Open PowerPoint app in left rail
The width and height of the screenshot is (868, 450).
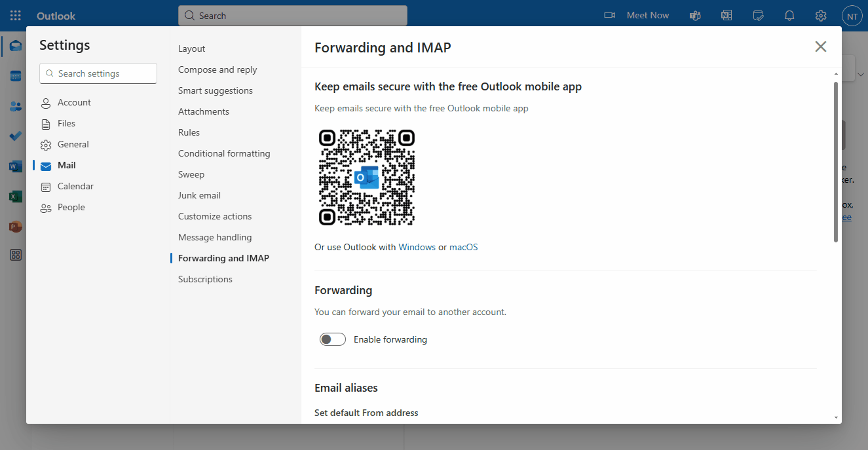[16, 227]
